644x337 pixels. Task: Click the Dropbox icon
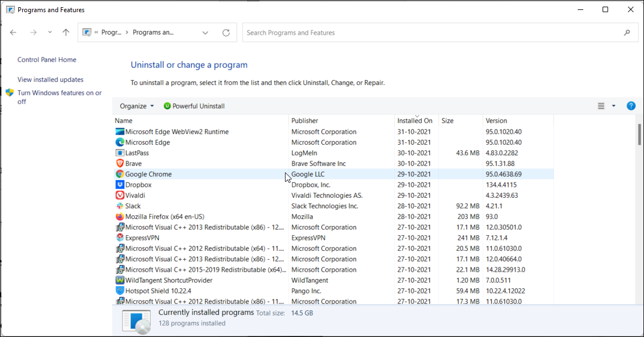(120, 185)
